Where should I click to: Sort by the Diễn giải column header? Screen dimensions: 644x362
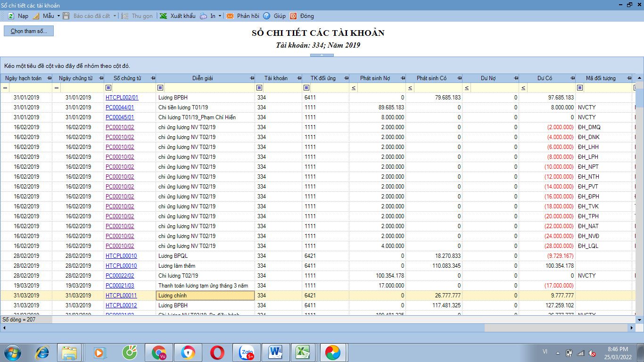(x=202, y=78)
